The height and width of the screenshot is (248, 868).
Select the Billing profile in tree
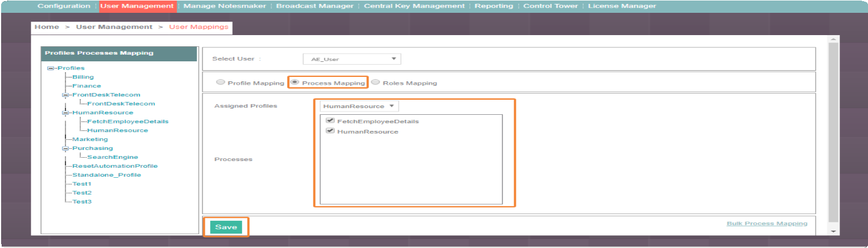tap(83, 77)
